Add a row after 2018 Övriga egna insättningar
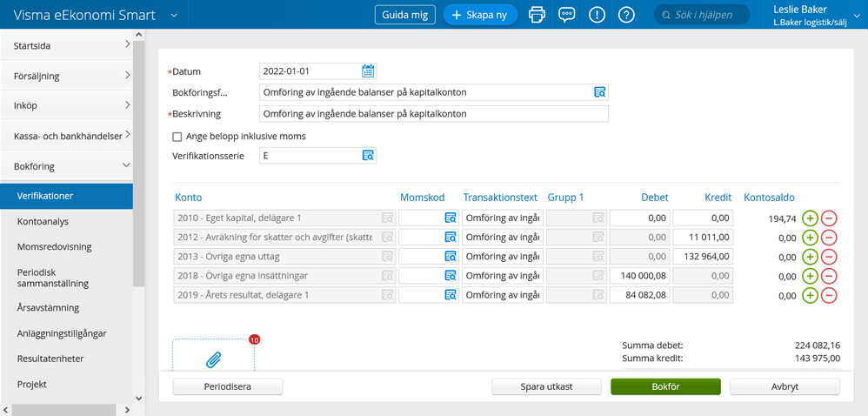Image resolution: width=868 pixels, height=416 pixels. click(x=810, y=276)
